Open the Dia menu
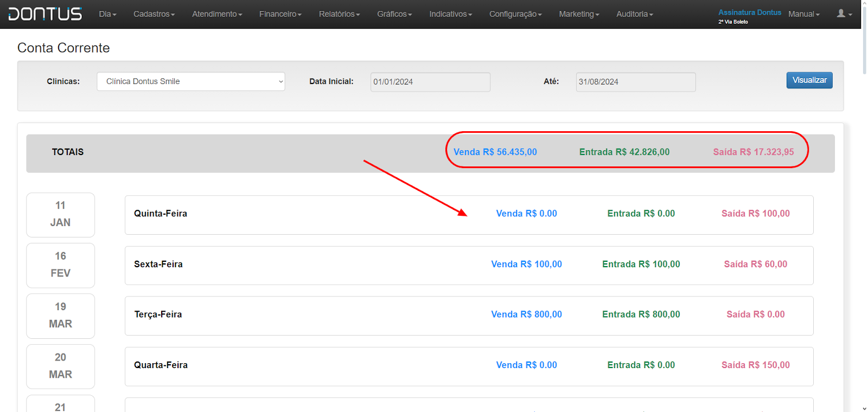 107,14
